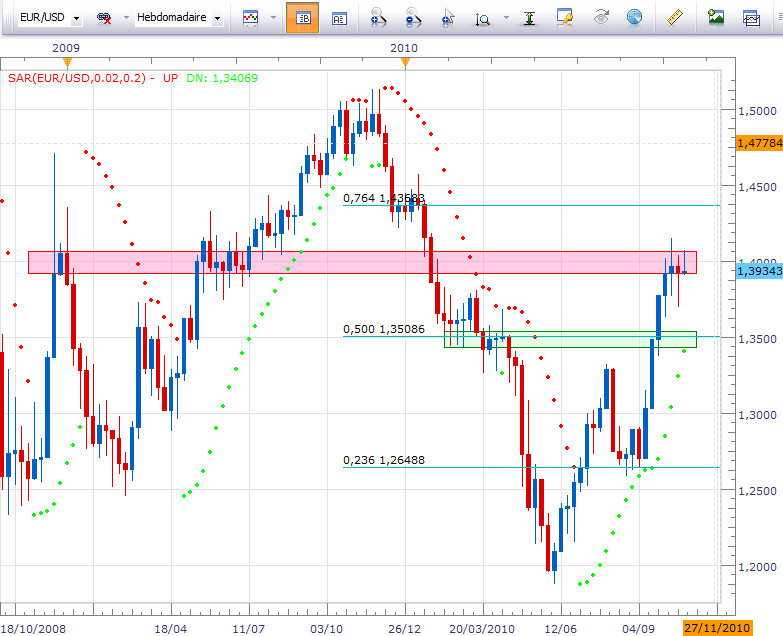Click the 18/10/2008 date axis label
The image size is (783, 636).
click(33, 629)
